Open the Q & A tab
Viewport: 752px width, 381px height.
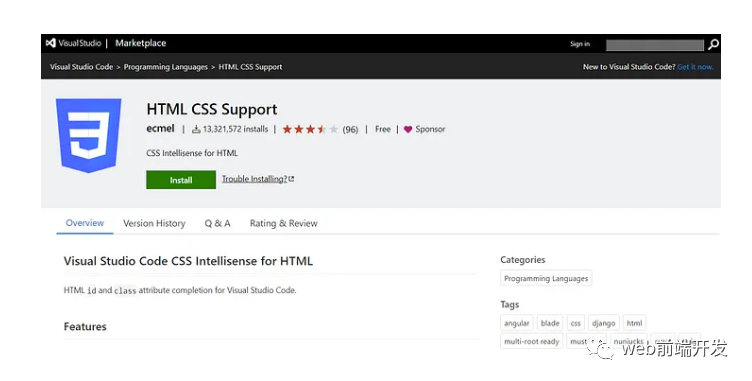tap(217, 223)
